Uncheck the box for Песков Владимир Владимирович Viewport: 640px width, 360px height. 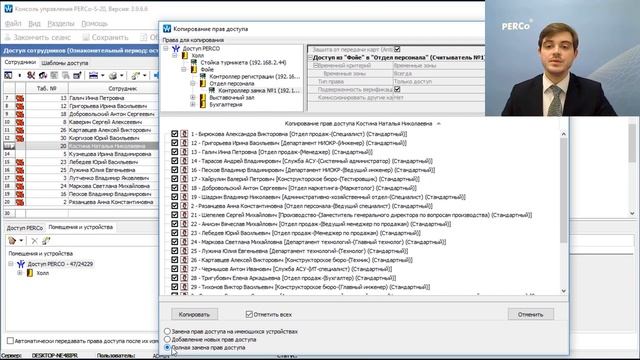coord(175,170)
